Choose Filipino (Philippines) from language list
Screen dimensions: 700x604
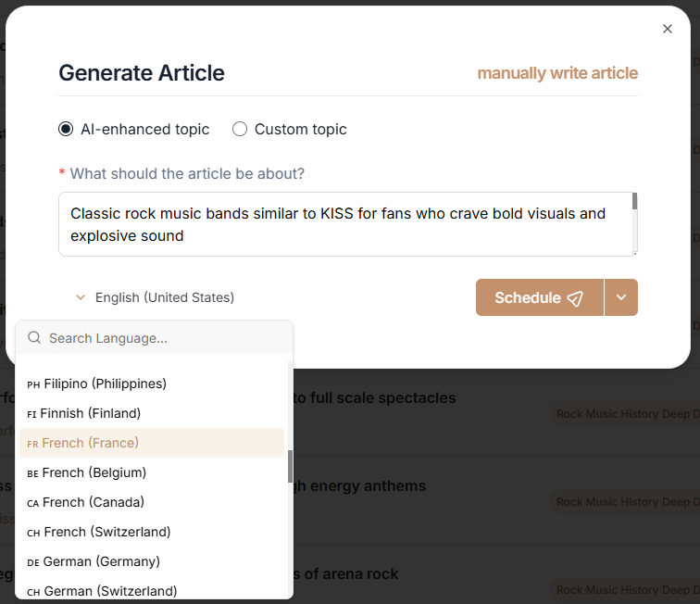152,384
